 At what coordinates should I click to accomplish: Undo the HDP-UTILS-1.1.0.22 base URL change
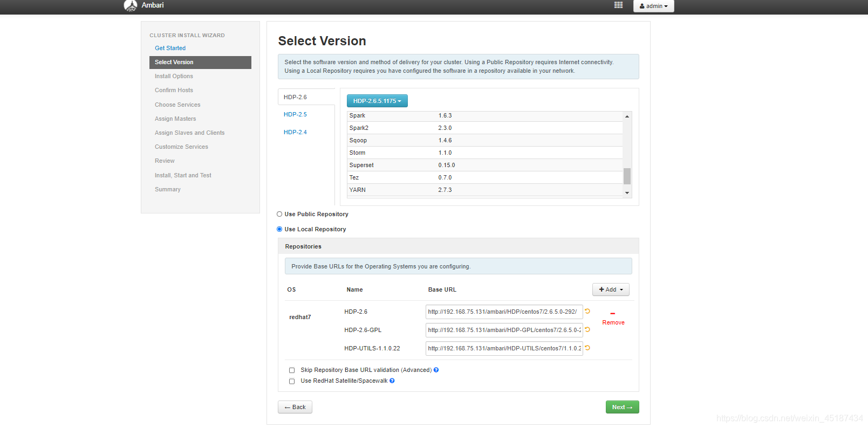click(x=587, y=348)
